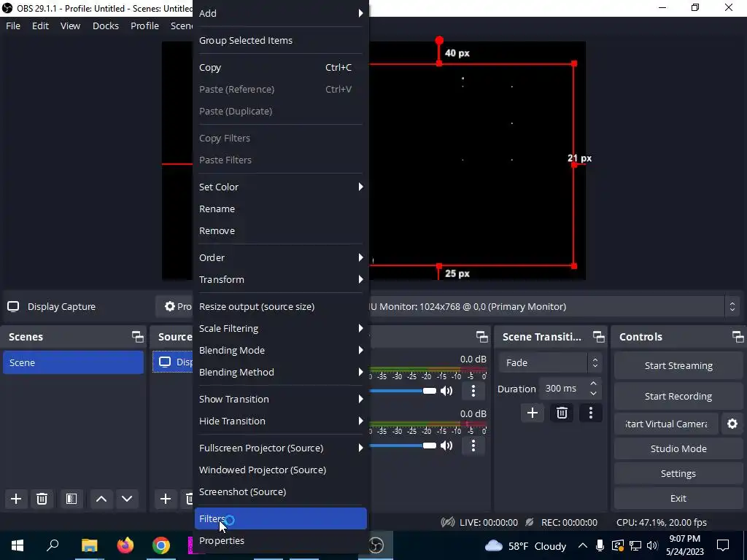747x560 pixels.
Task: Mute the second audio mixer channel
Action: click(446, 446)
